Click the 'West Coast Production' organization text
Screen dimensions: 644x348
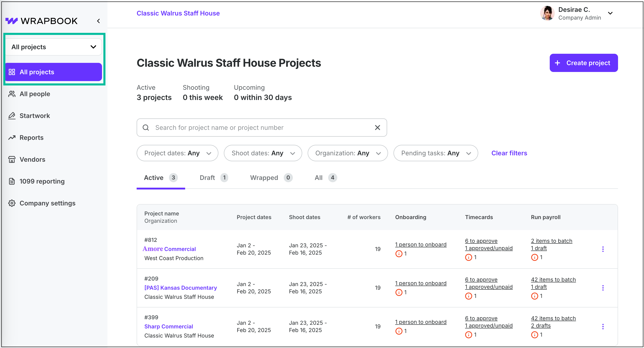174,258
